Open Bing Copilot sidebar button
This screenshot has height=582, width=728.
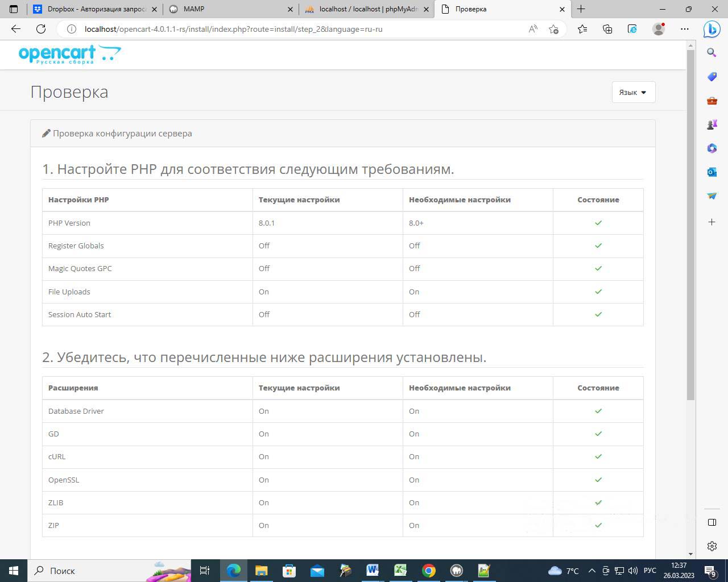coord(712,29)
